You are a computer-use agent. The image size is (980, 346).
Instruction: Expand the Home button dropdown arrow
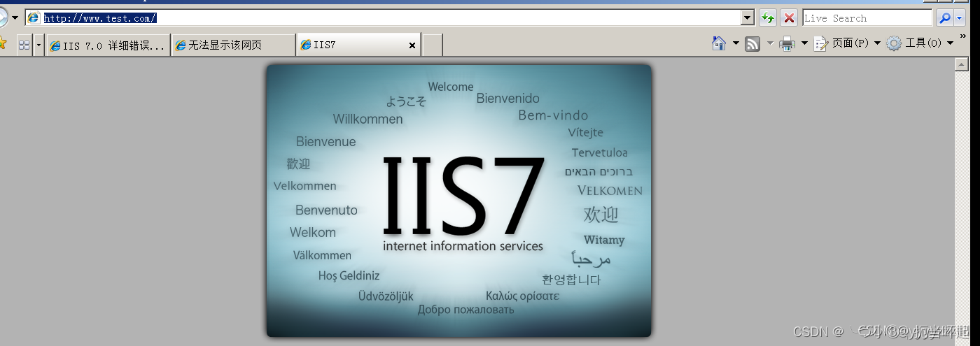tap(736, 43)
